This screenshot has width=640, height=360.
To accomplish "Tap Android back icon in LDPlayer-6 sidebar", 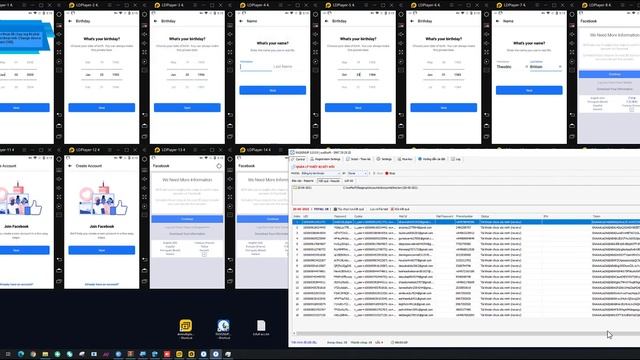I will (x=487, y=115).
